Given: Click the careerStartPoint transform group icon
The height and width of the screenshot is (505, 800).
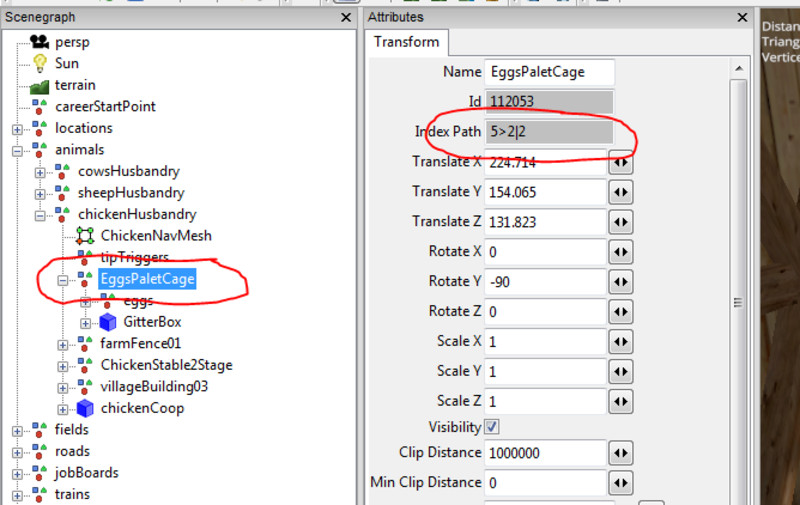Looking at the screenshot, I should coord(39,106).
